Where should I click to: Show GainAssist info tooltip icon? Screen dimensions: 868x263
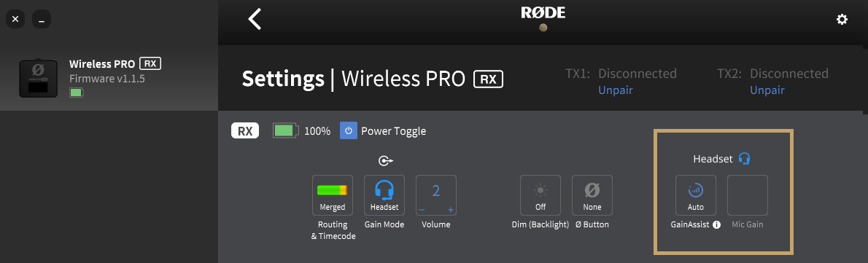716,225
